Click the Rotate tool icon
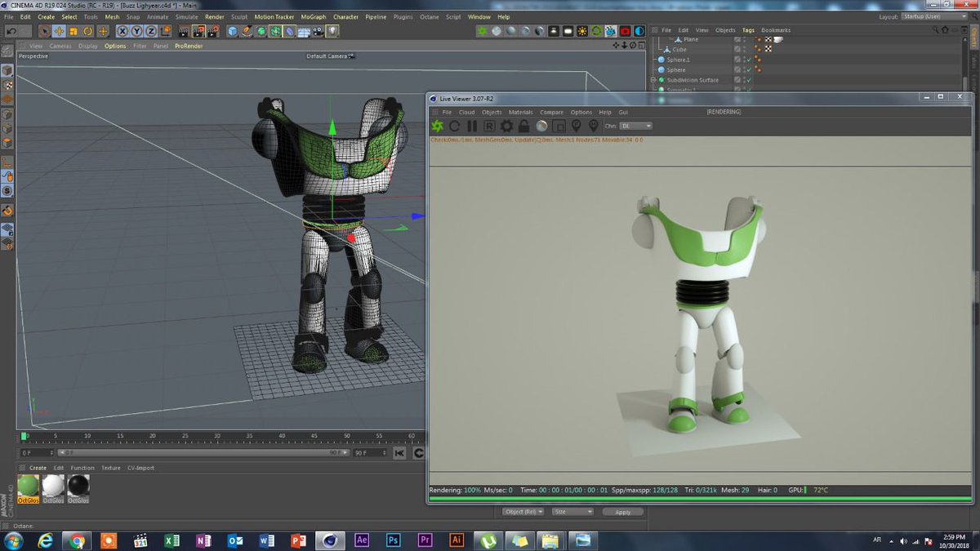980x551 pixels. [x=88, y=31]
